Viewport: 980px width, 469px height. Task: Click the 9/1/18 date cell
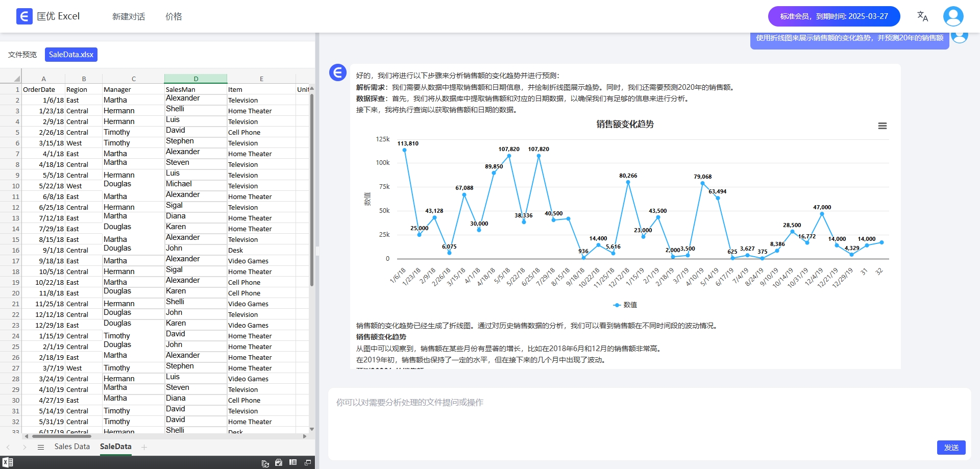tap(43, 250)
